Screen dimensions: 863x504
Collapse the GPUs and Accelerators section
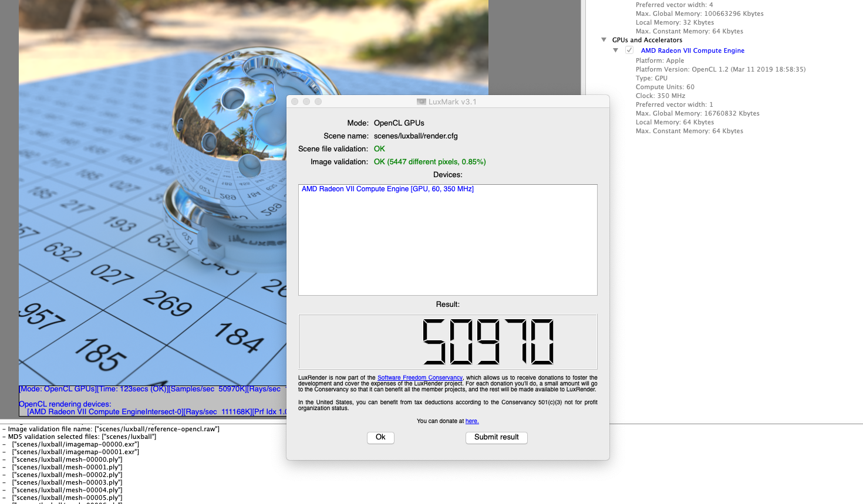604,40
